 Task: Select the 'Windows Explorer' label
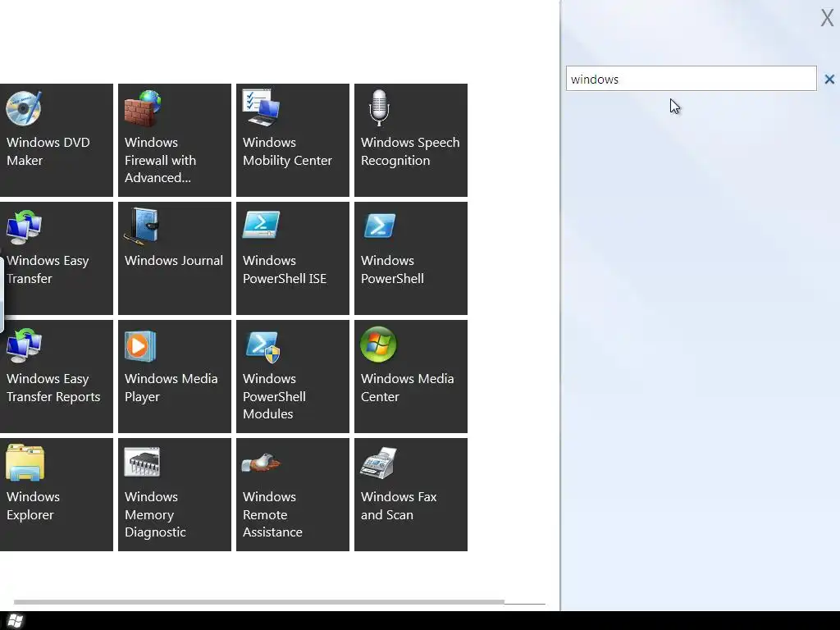(x=33, y=505)
